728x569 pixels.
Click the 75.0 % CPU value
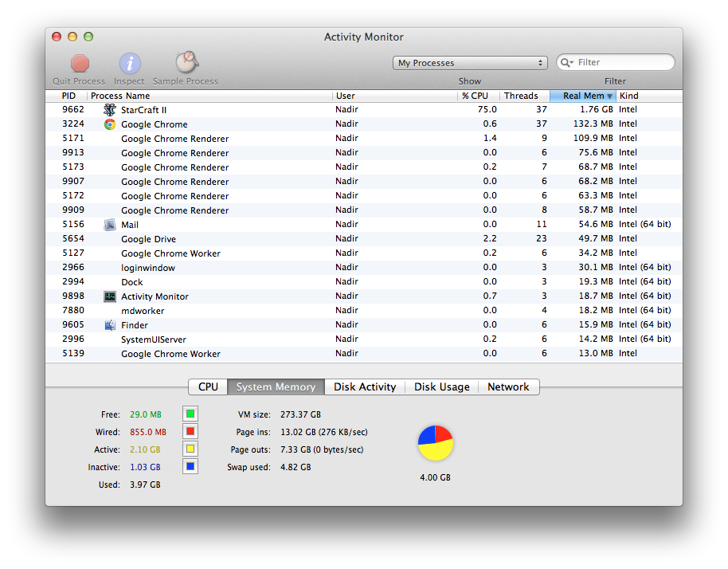click(x=487, y=110)
